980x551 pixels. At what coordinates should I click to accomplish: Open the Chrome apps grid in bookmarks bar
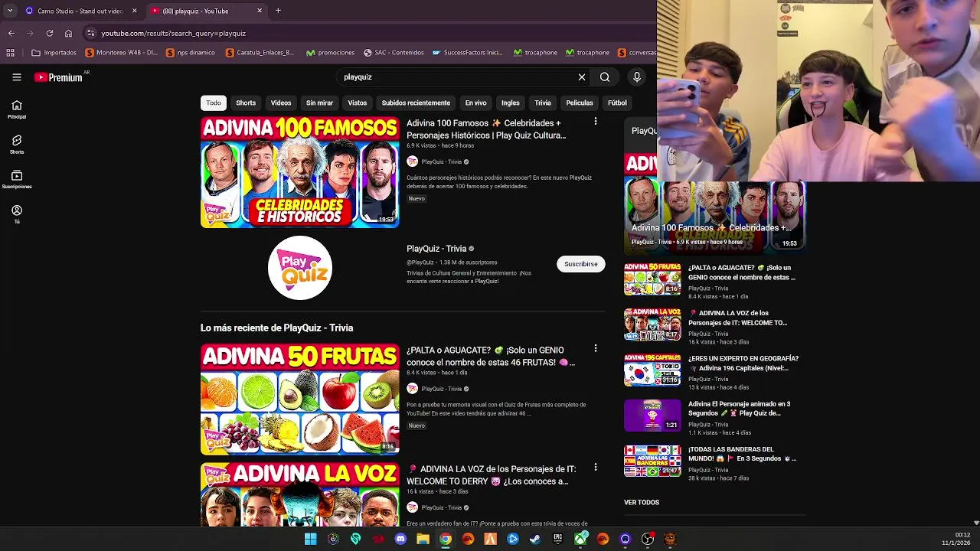10,53
